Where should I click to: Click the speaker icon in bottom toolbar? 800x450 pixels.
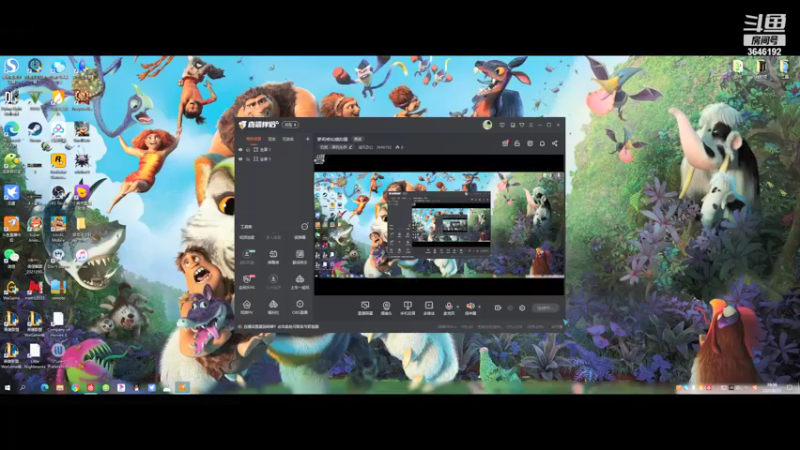pos(470,307)
